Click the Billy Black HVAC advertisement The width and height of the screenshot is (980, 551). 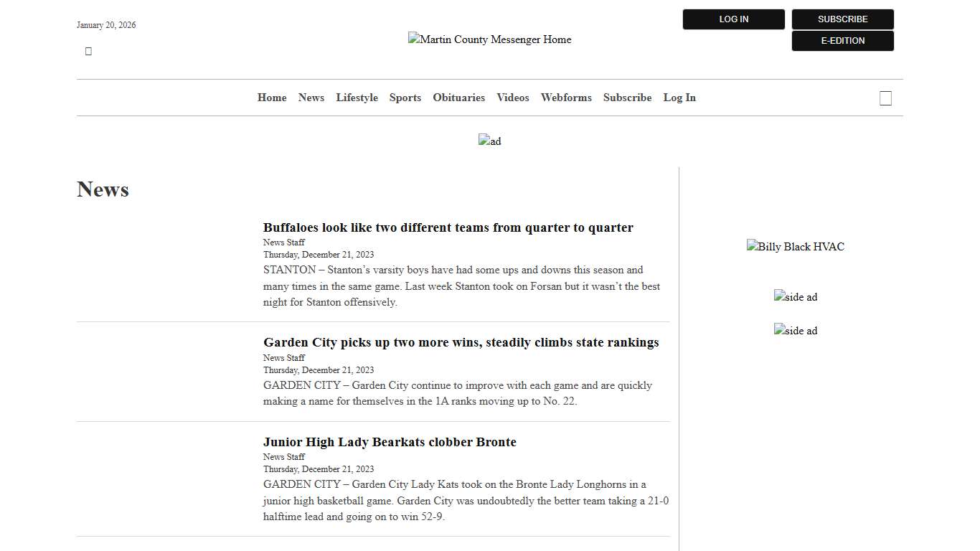(796, 246)
